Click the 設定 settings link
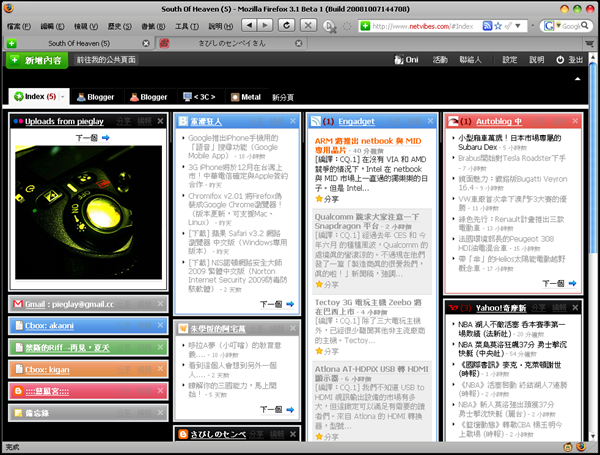The width and height of the screenshot is (600, 455). point(509,60)
